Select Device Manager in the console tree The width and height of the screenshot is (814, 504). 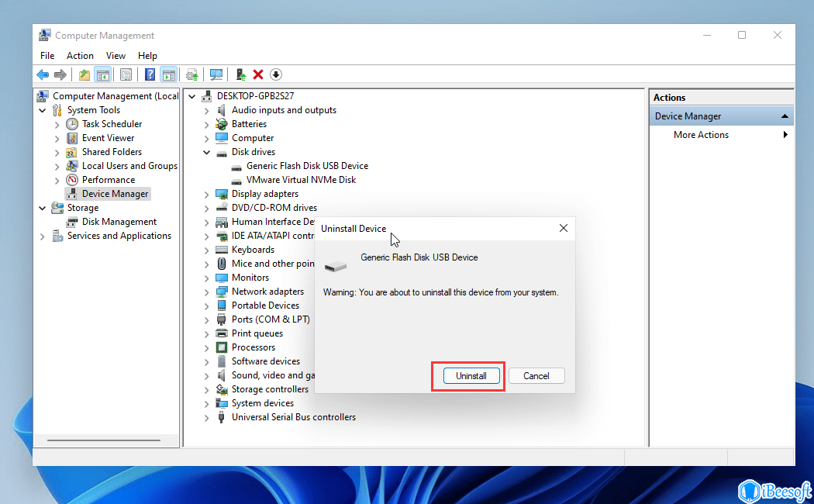point(116,194)
